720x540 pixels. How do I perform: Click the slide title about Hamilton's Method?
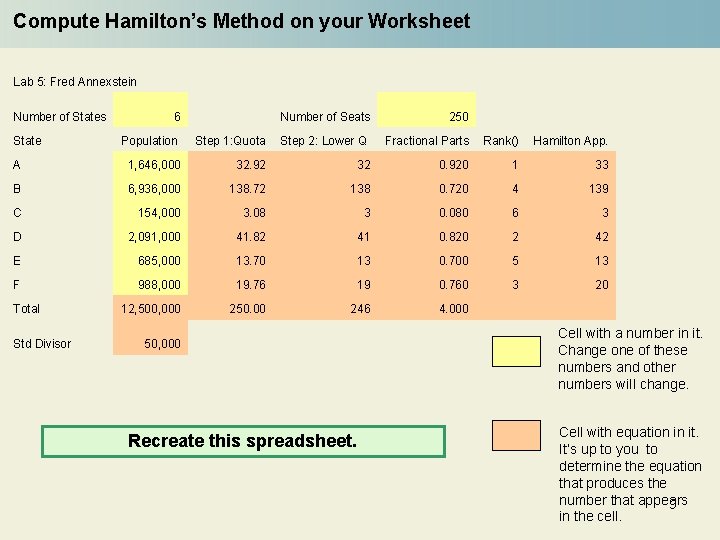242,21
